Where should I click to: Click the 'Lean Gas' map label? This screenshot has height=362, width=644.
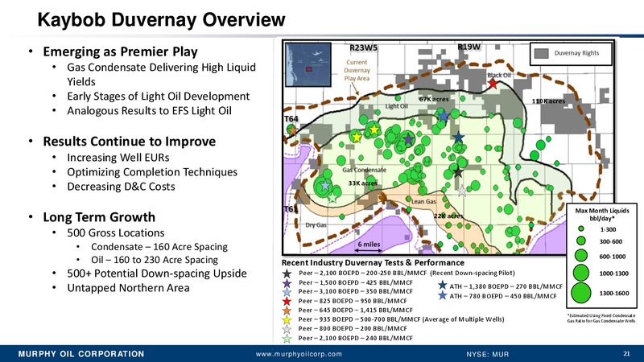424,202
